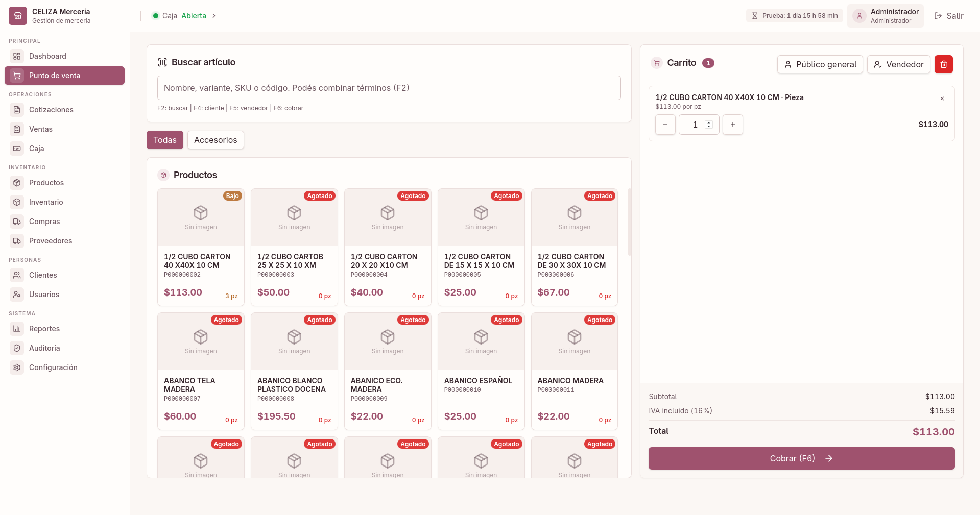Click the box icon beside Productos heading
The image size is (980, 515).
coord(163,175)
